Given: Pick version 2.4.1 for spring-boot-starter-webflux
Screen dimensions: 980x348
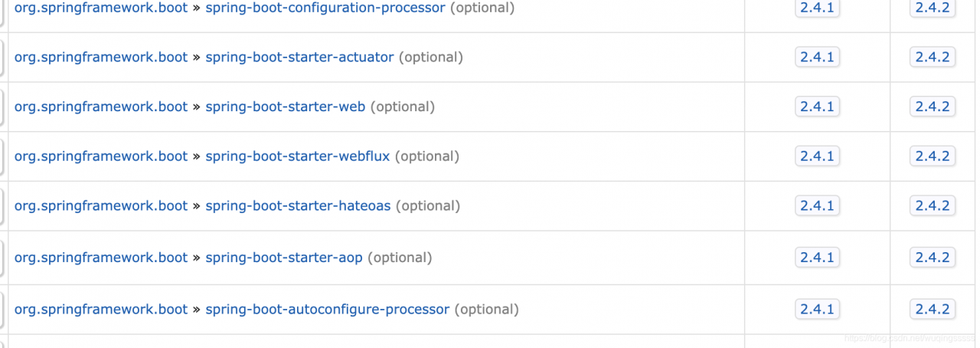Looking at the screenshot, I should (x=817, y=156).
